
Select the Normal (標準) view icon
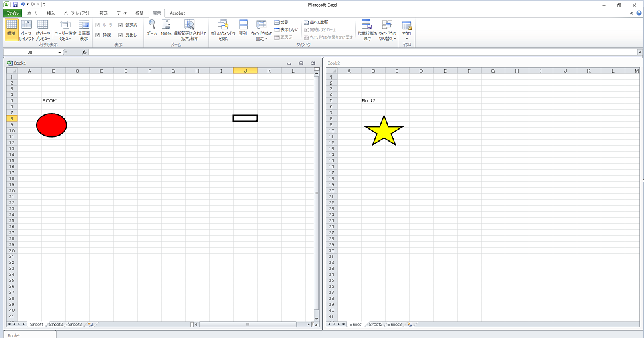tap(11, 29)
